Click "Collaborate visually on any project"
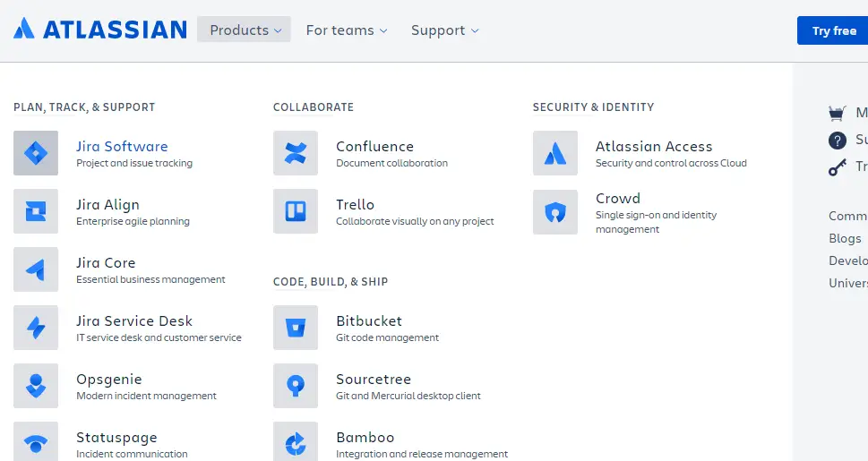Image resolution: width=868 pixels, height=461 pixels. tap(415, 221)
